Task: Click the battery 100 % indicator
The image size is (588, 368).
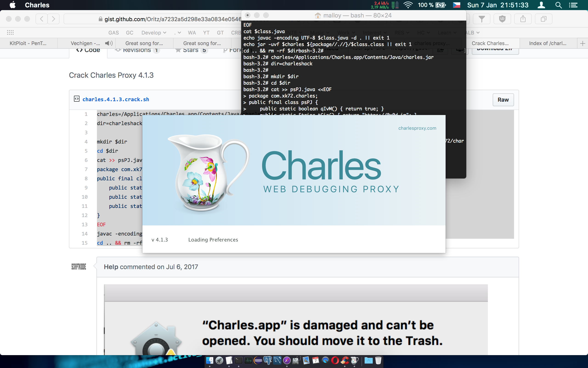Action: click(432, 5)
